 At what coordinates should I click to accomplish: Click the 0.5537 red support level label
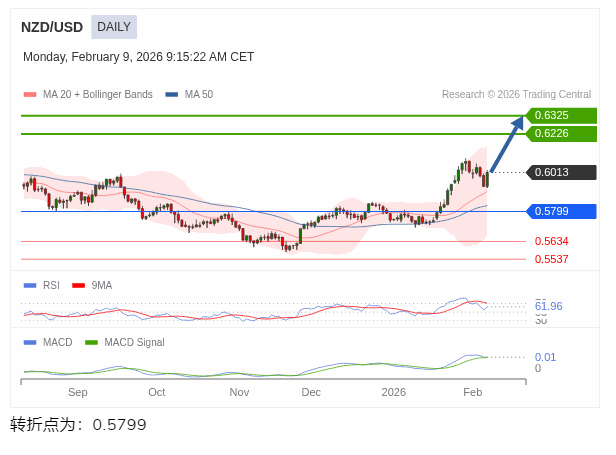point(551,259)
